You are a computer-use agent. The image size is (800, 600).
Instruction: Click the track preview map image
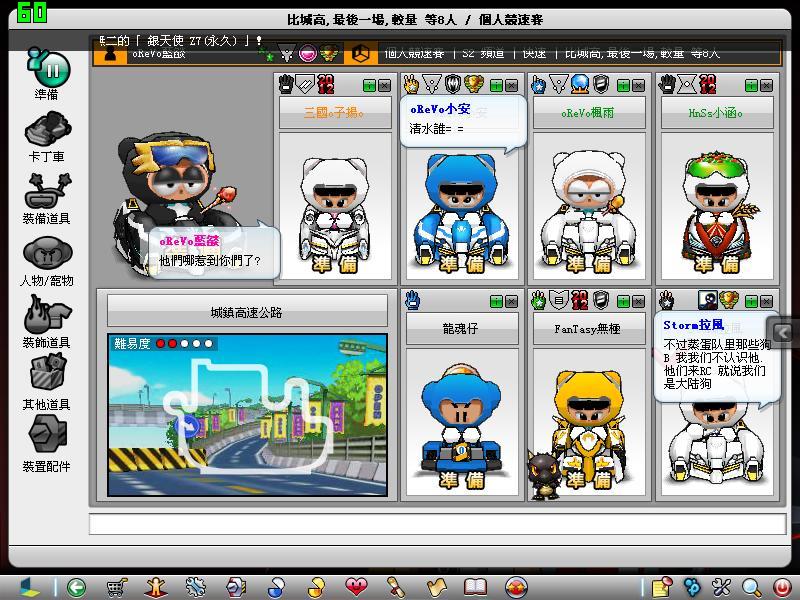coord(247,415)
